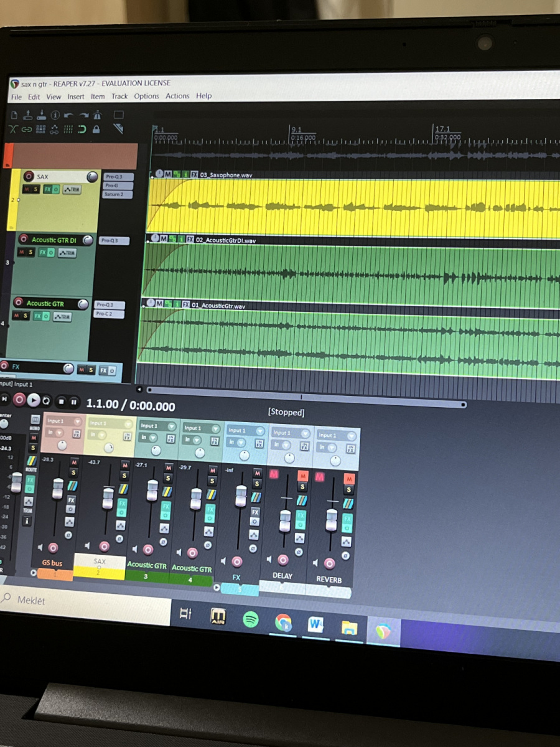Toggle the locking padlock icon

click(96, 129)
